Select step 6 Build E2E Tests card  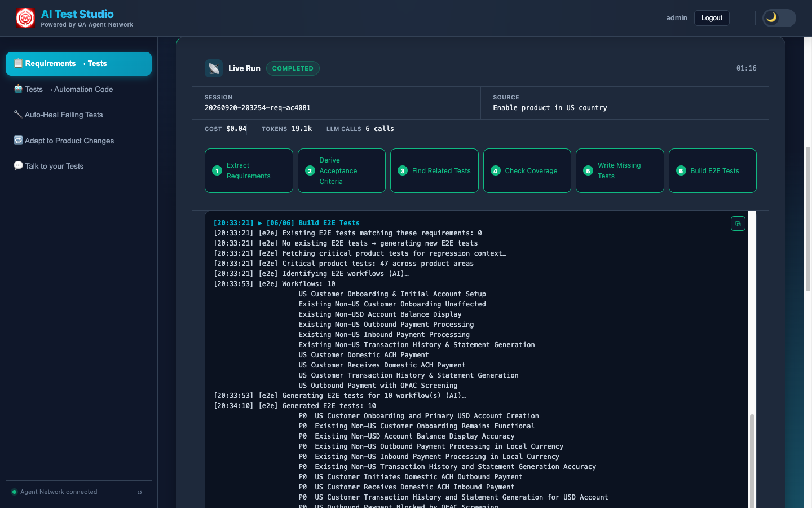(x=713, y=170)
